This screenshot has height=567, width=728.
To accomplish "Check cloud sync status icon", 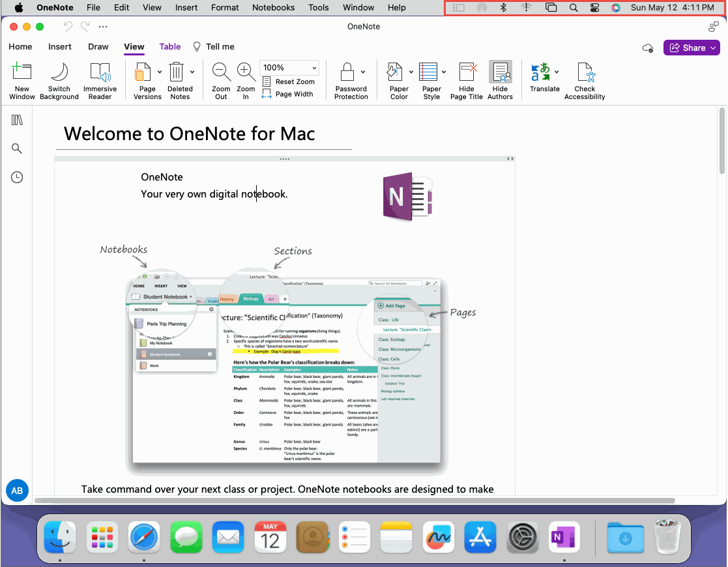I will [x=648, y=48].
